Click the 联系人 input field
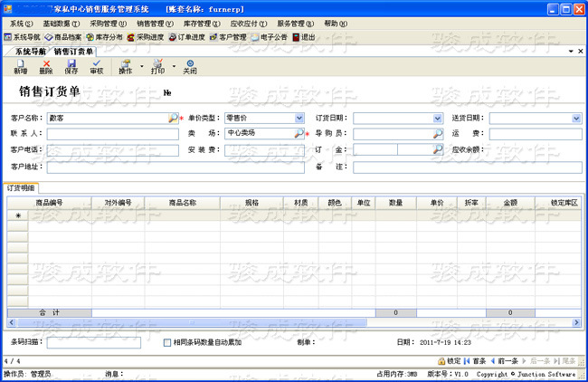The image size is (588, 382). pos(112,134)
